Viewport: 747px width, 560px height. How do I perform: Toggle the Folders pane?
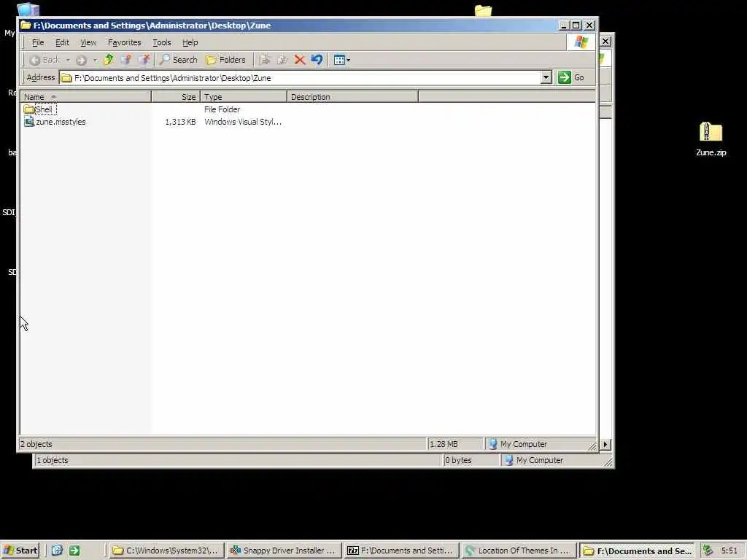[225, 60]
